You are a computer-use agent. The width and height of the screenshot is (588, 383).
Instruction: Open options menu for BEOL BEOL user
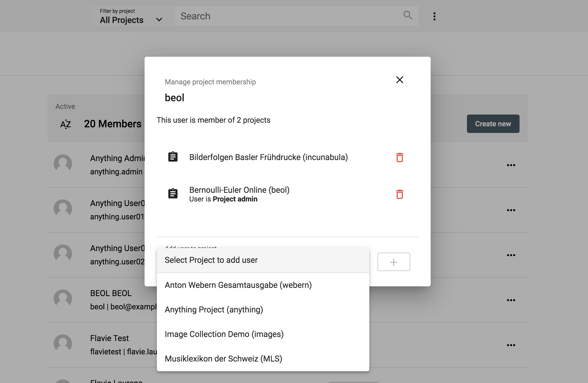511,300
